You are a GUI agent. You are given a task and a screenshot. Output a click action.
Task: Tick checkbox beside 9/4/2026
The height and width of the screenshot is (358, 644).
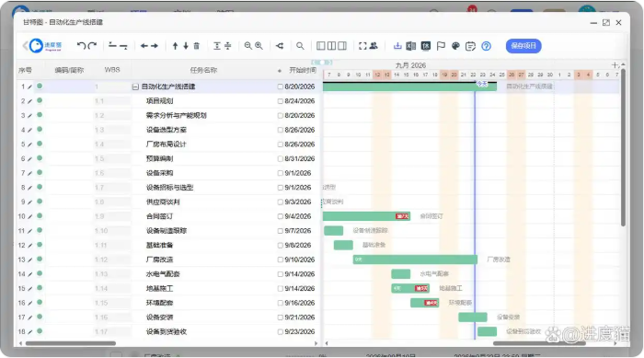pos(280,216)
